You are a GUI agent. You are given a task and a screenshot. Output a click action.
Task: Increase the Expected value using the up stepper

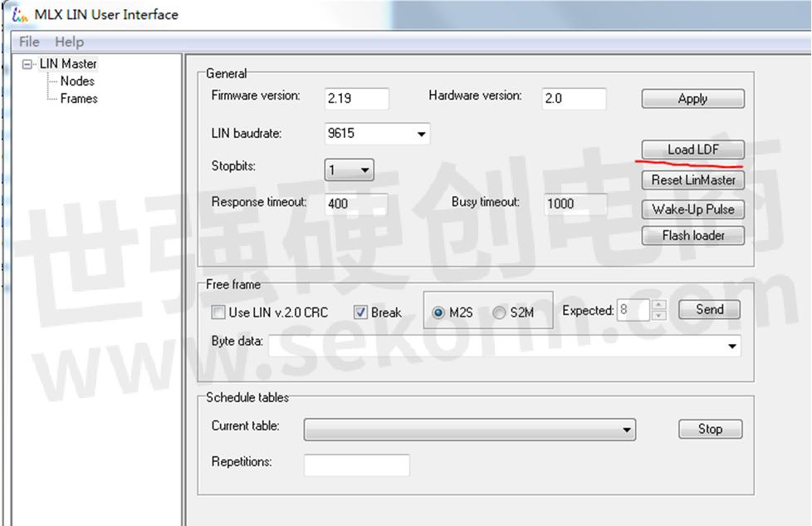coord(657,305)
